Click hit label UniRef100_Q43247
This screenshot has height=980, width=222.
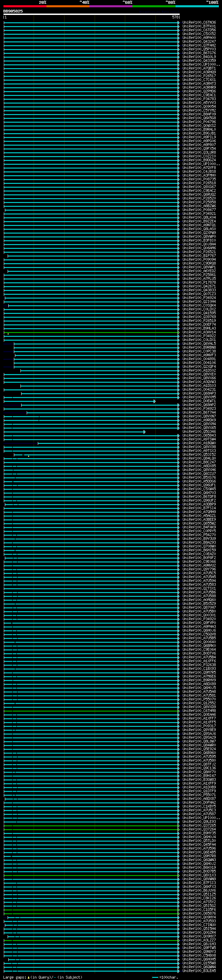[x=199, y=41]
